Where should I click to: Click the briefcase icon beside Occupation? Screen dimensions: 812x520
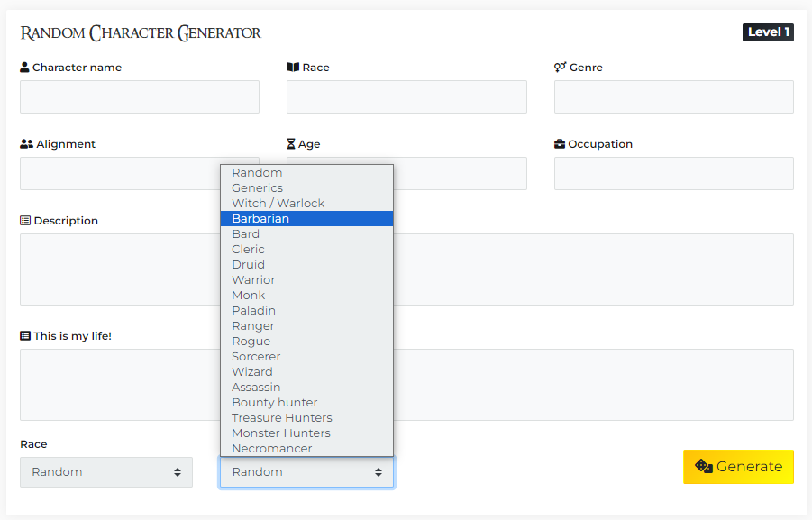560,144
